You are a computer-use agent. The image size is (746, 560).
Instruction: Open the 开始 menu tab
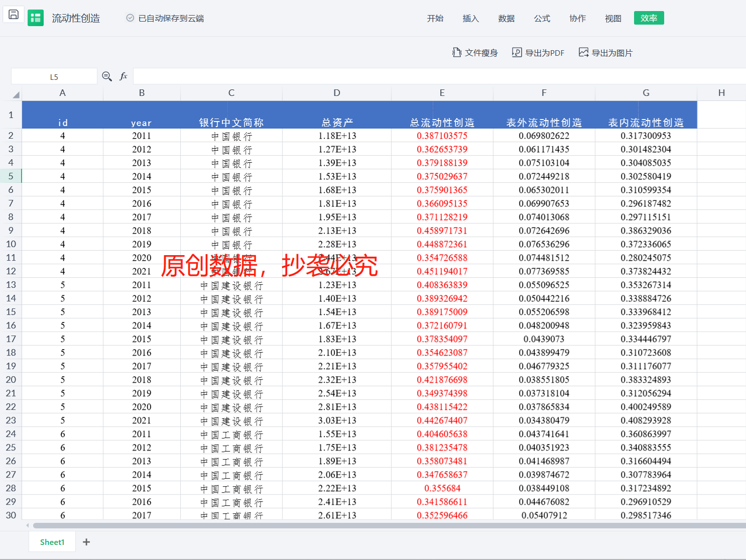tap(435, 18)
